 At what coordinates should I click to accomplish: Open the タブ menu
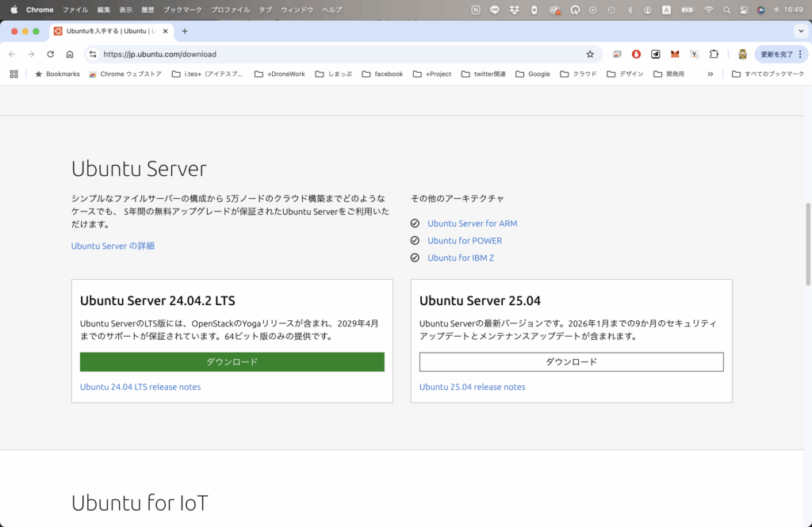(265, 10)
